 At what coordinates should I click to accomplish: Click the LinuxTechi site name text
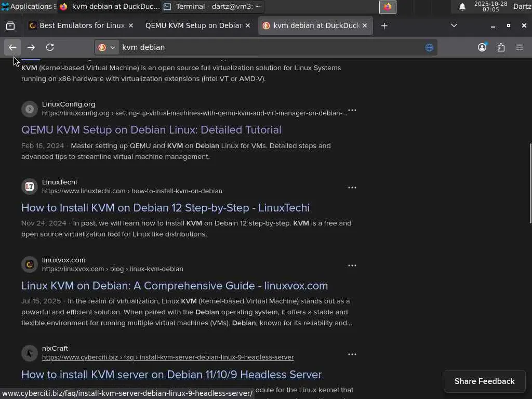(59, 182)
